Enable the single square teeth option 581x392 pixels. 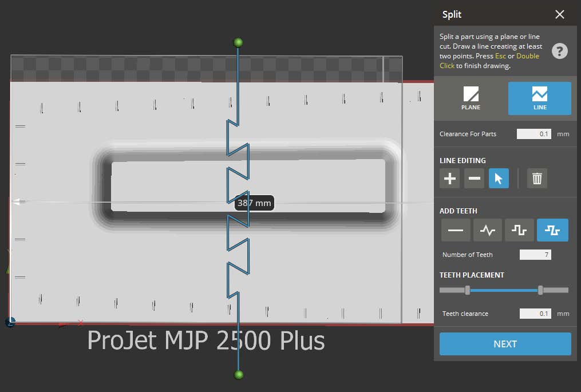click(519, 229)
